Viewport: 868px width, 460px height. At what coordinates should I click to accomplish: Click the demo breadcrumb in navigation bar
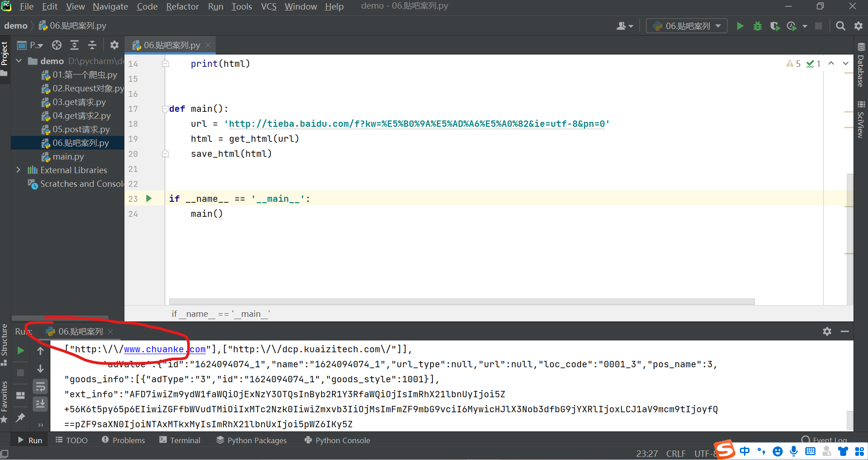tap(16, 26)
